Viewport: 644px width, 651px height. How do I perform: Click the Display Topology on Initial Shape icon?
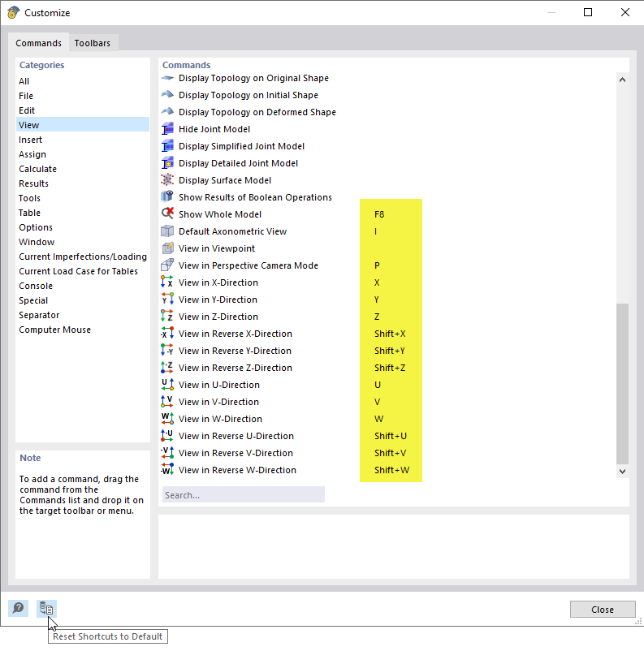tap(167, 95)
